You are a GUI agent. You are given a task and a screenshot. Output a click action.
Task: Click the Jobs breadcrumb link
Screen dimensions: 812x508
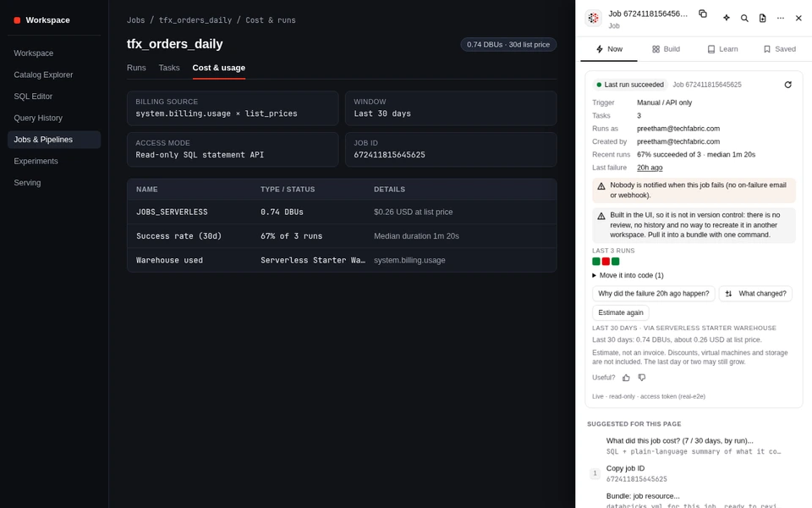click(x=135, y=20)
